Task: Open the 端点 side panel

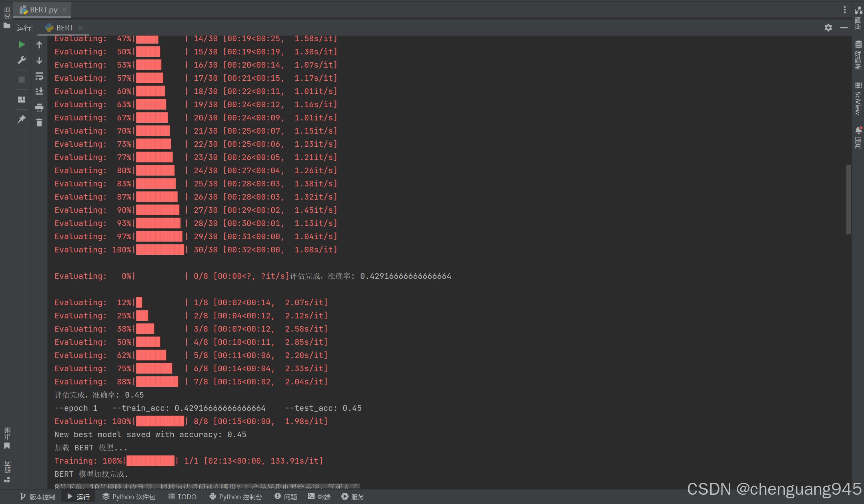Action: (858, 17)
